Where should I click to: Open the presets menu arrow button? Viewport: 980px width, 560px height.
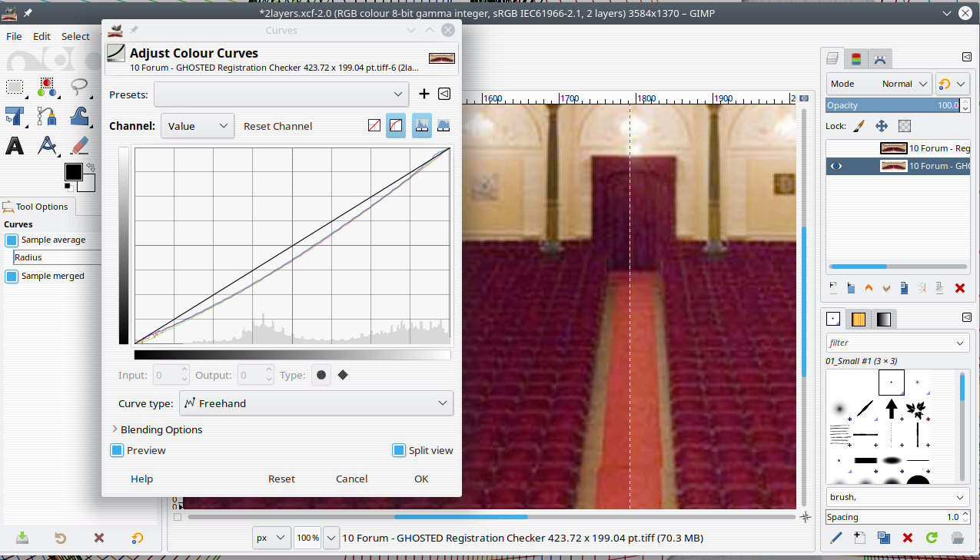point(444,94)
